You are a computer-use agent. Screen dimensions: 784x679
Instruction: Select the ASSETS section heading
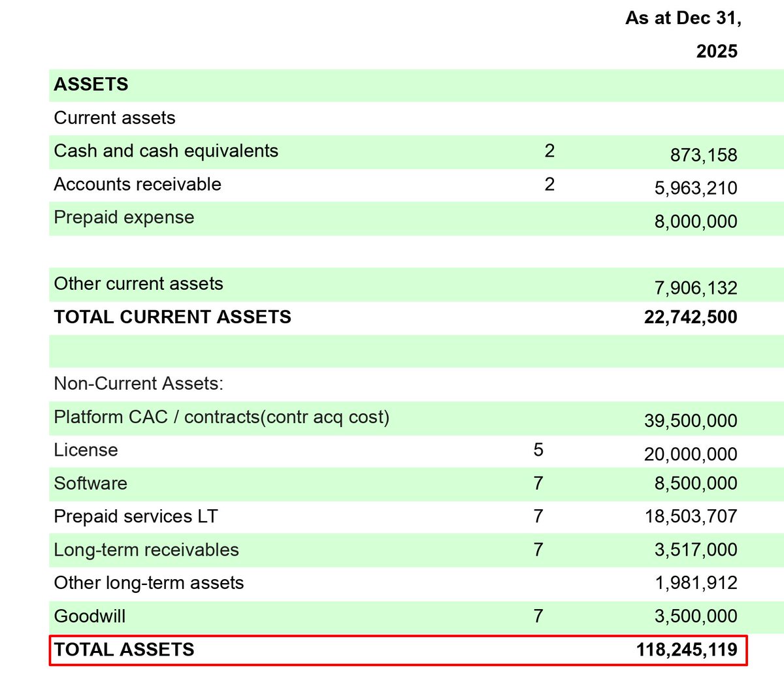tap(91, 84)
